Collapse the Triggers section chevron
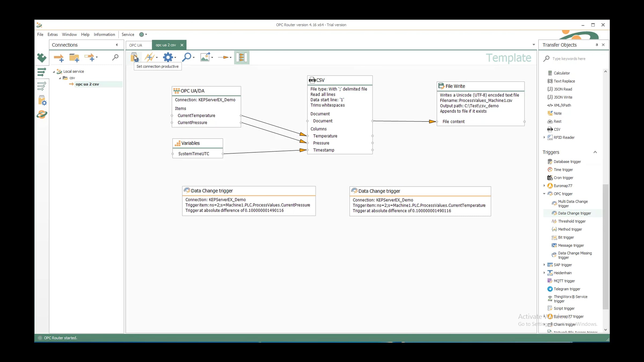 point(595,152)
